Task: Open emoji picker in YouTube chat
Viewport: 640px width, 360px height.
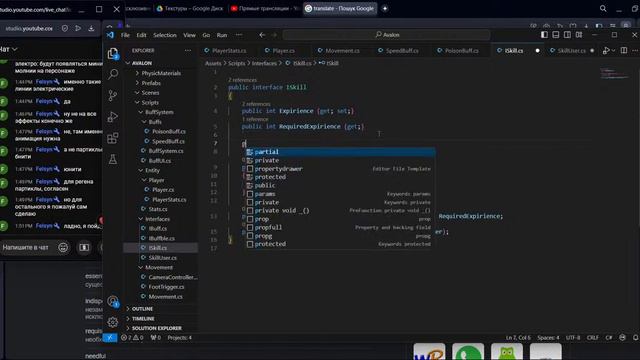Action: pyautogui.click(x=63, y=247)
